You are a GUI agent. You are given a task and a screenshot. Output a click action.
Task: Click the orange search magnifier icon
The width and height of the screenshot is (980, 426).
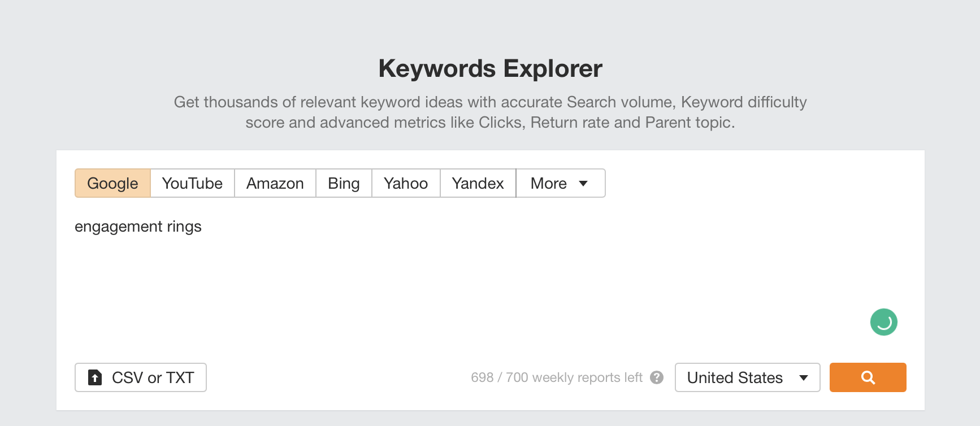868,377
